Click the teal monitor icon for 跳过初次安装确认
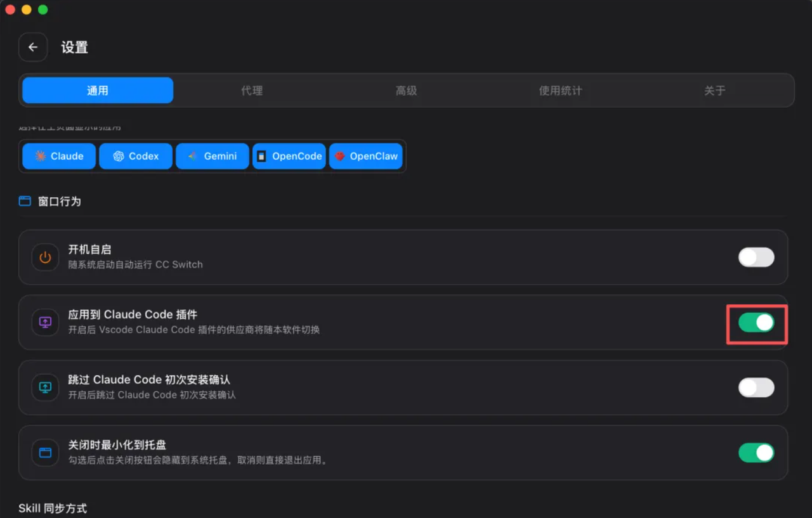812x518 pixels. [45, 387]
